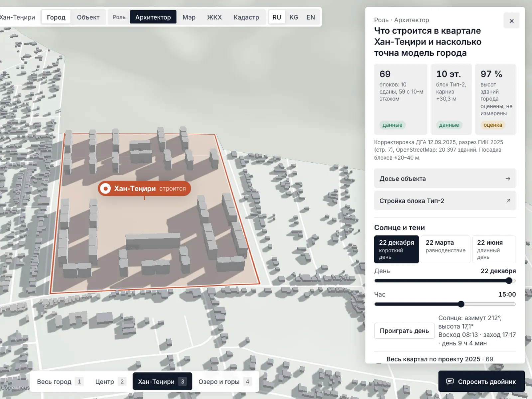Screen dimensions: 532x399
Task: Click the chat bubble icon on Спросить двойник
Action: [450, 381]
